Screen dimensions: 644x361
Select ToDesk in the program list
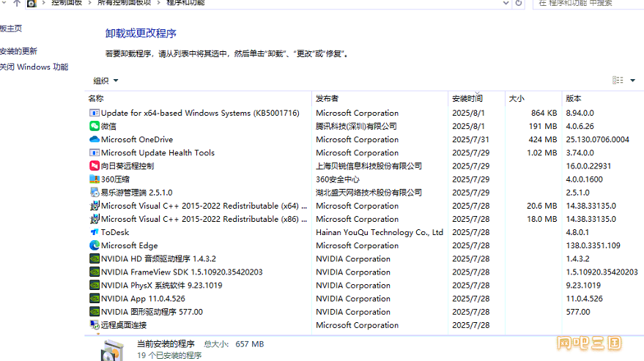pos(115,232)
